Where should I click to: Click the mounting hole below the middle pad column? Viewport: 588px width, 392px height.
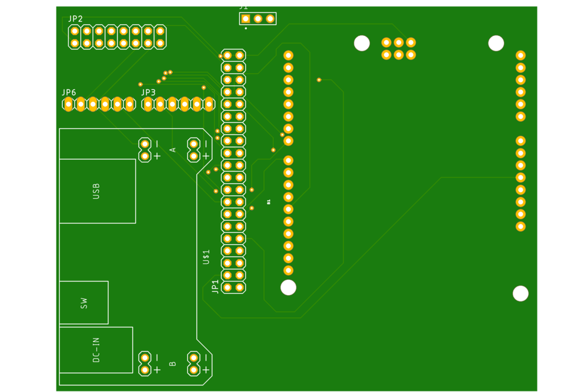click(288, 287)
